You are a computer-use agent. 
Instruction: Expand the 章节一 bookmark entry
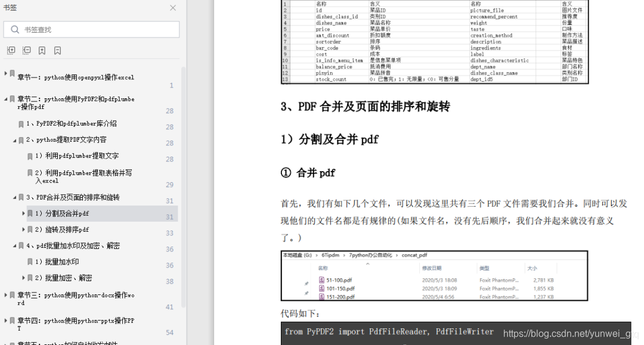click(5, 73)
